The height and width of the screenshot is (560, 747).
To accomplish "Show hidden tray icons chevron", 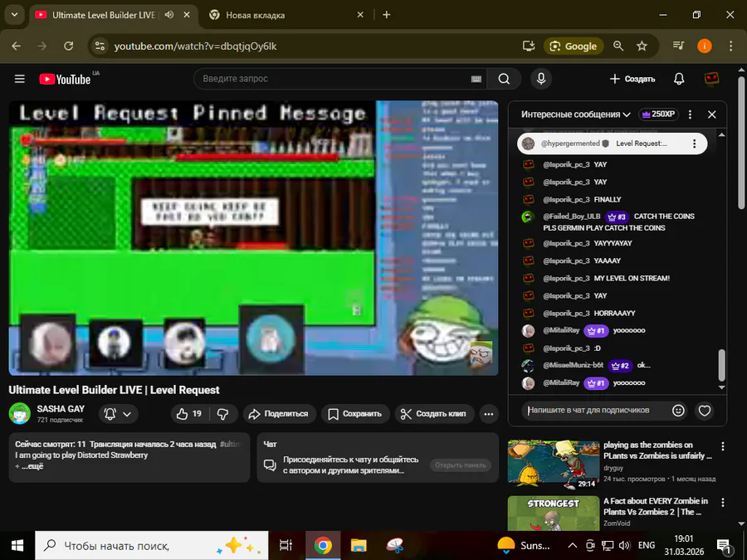I will click(x=573, y=546).
